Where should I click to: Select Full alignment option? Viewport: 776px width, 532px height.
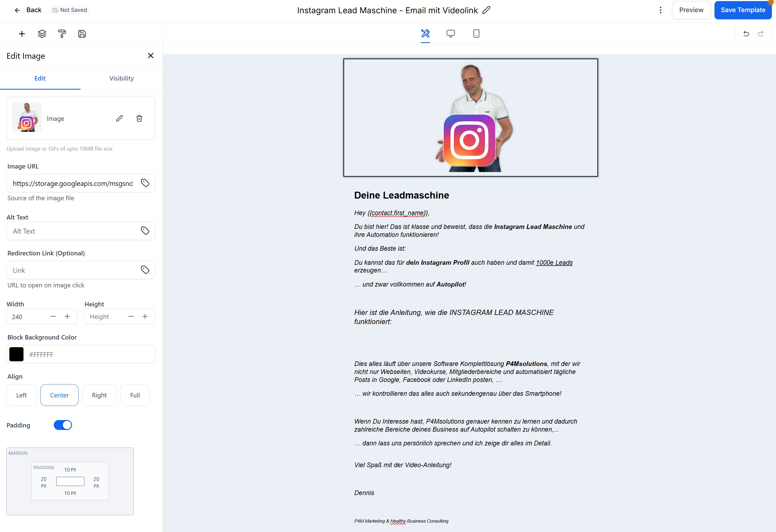click(x=135, y=395)
